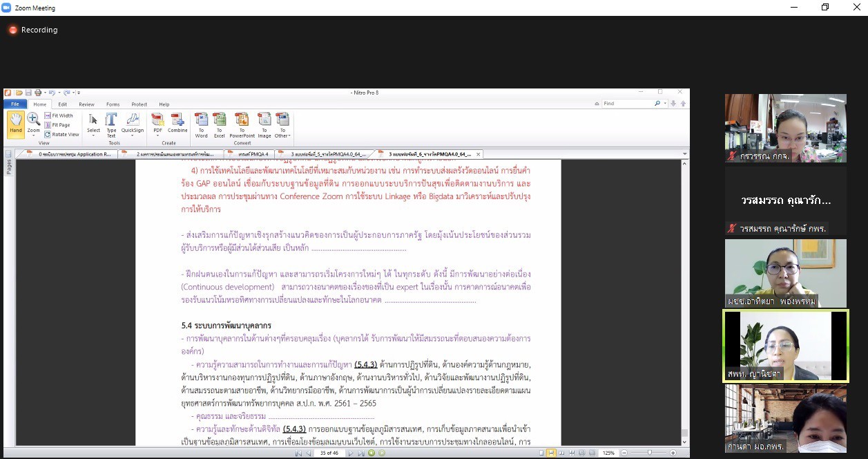Toggle Fit Page view mode
Viewport: 868px width, 459px height.
(61, 125)
